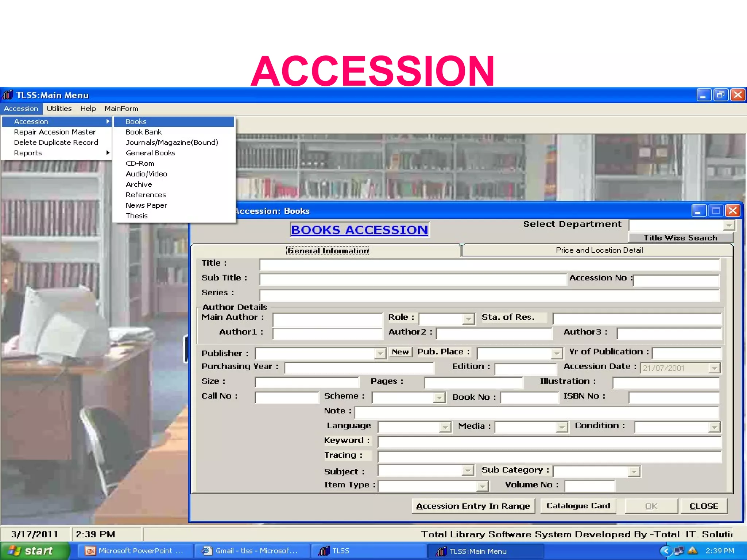Image resolution: width=747 pixels, height=560 pixels.
Task: Expand the Reports submenu
Action: click(x=56, y=153)
